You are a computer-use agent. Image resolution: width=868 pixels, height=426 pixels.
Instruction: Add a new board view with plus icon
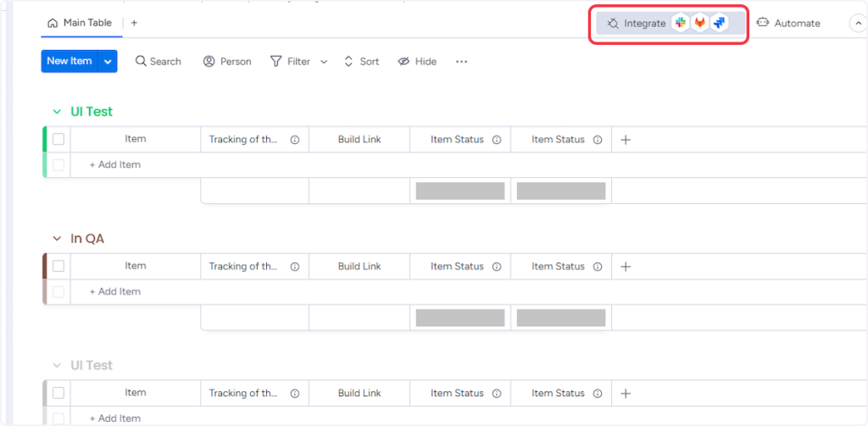[134, 23]
